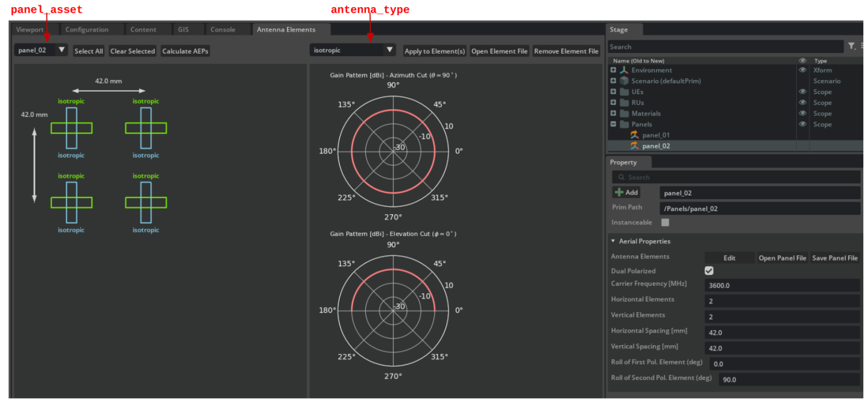The height and width of the screenshot is (406, 868).
Task: Click the green Add property icon
Action: [x=619, y=192]
